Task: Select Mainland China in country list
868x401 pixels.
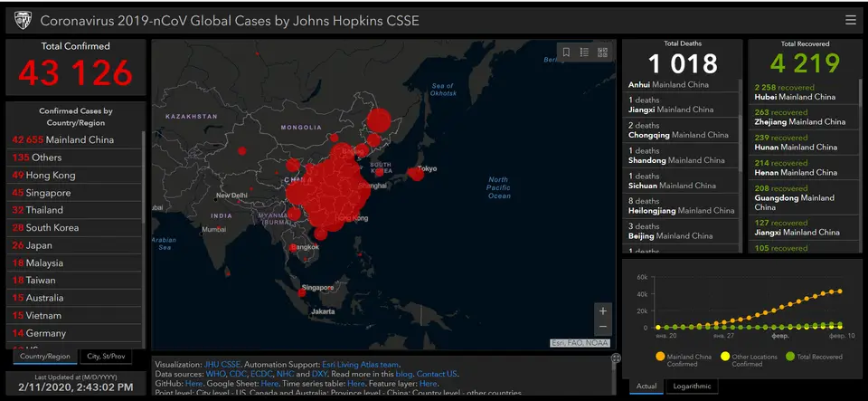Action: click(x=74, y=139)
